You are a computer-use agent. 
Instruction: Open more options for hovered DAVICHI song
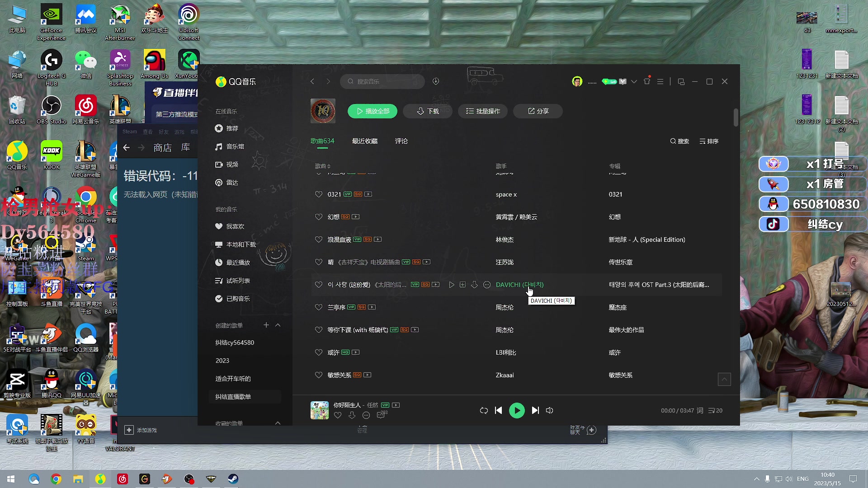(487, 285)
